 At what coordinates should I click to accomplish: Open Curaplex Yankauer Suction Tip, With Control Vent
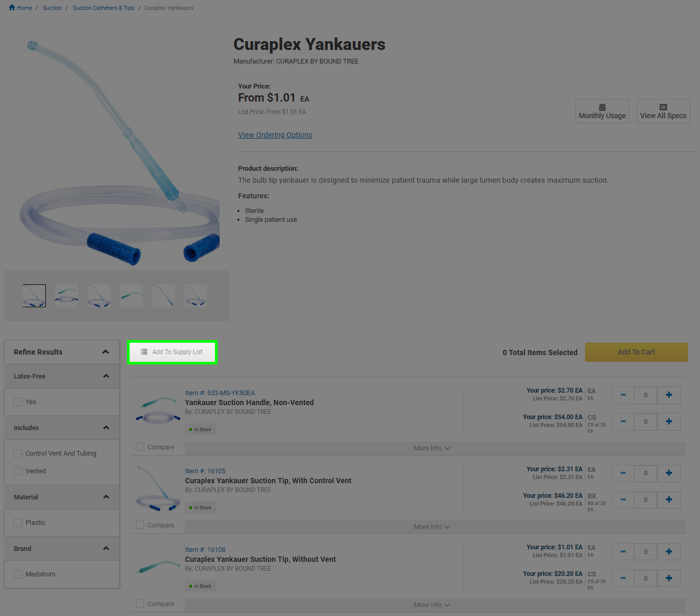point(269,481)
